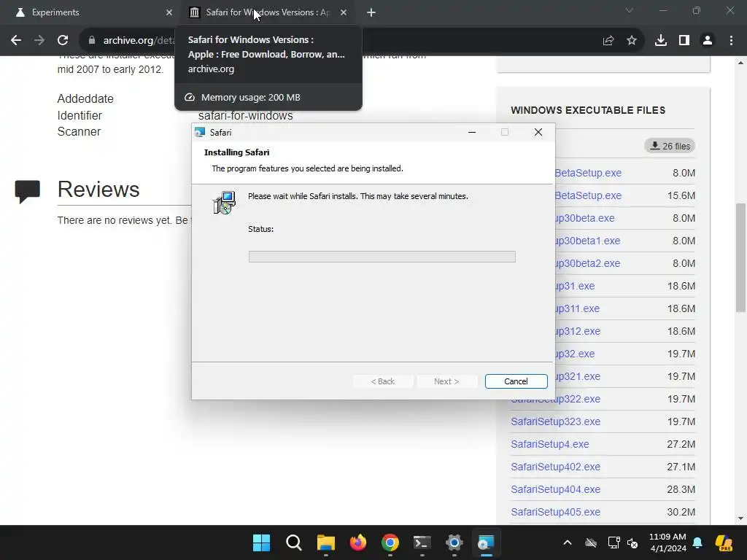Click the Reviews speech bubble icon

click(27, 192)
